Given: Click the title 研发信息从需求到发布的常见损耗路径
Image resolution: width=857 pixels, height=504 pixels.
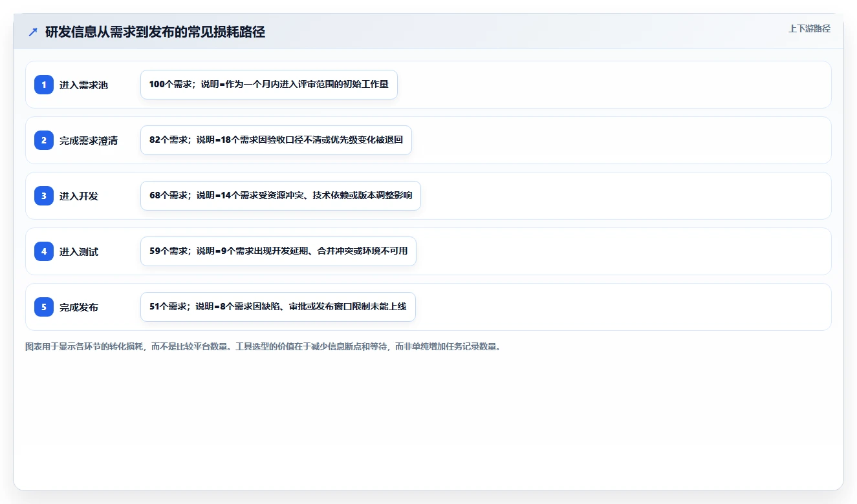Looking at the screenshot, I should [x=155, y=32].
